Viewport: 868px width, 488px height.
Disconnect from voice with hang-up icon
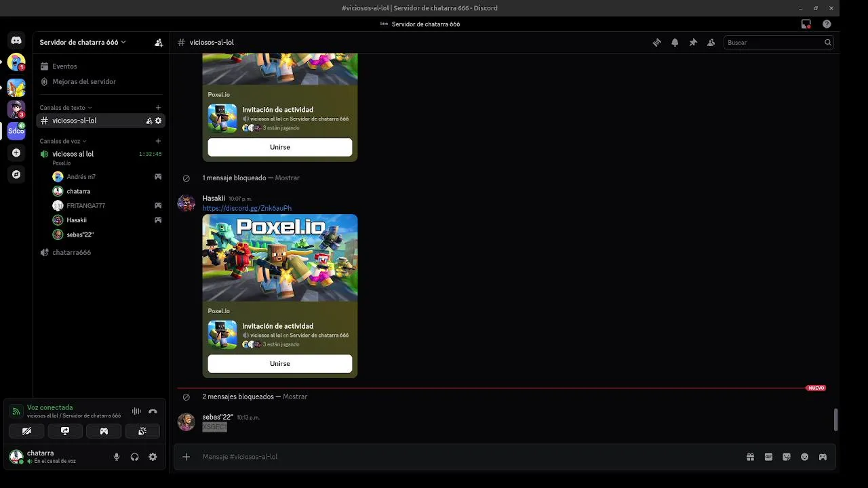point(153,411)
